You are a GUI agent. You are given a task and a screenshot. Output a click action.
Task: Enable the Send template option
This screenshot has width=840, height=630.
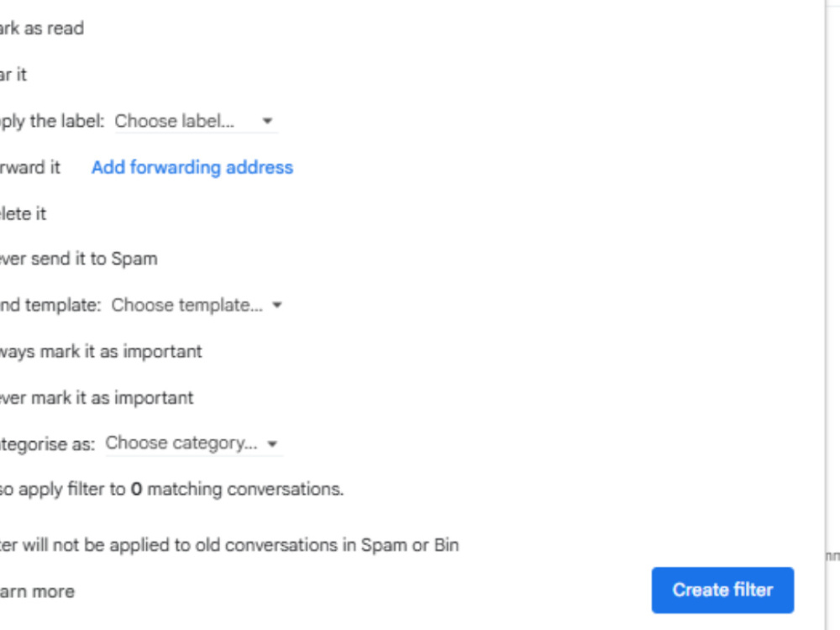[50, 306]
